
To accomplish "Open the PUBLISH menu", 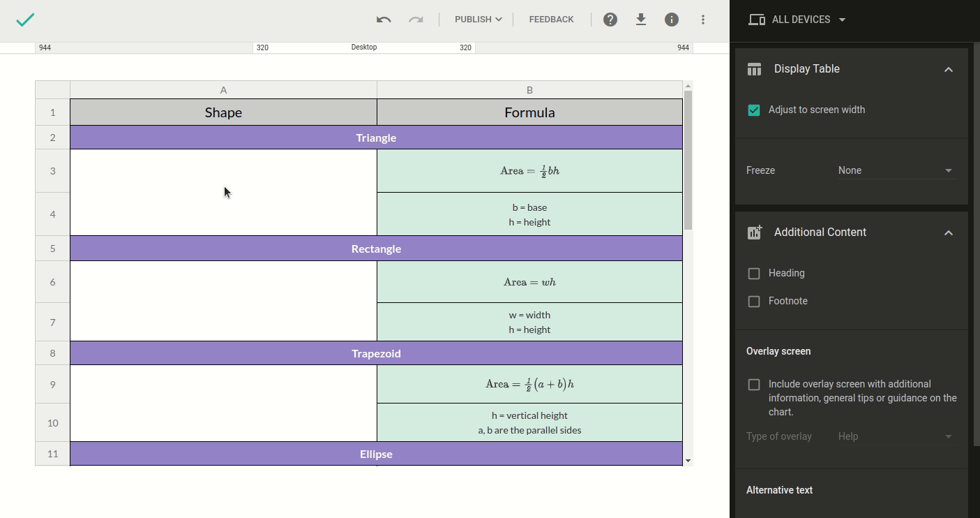I will [x=478, y=20].
